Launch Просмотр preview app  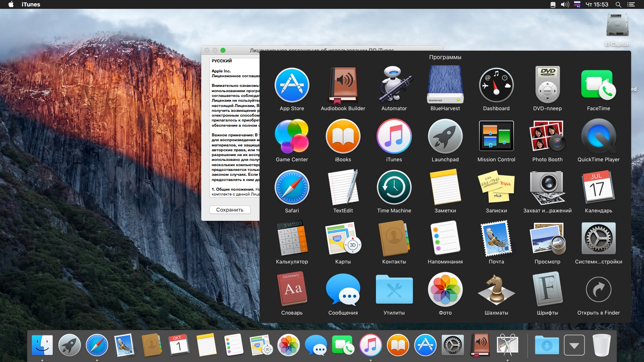[x=547, y=239]
